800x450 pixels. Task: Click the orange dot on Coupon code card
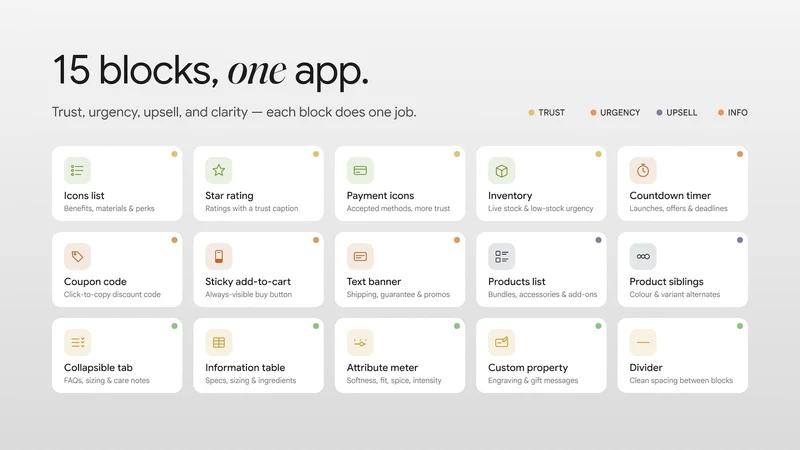click(174, 240)
